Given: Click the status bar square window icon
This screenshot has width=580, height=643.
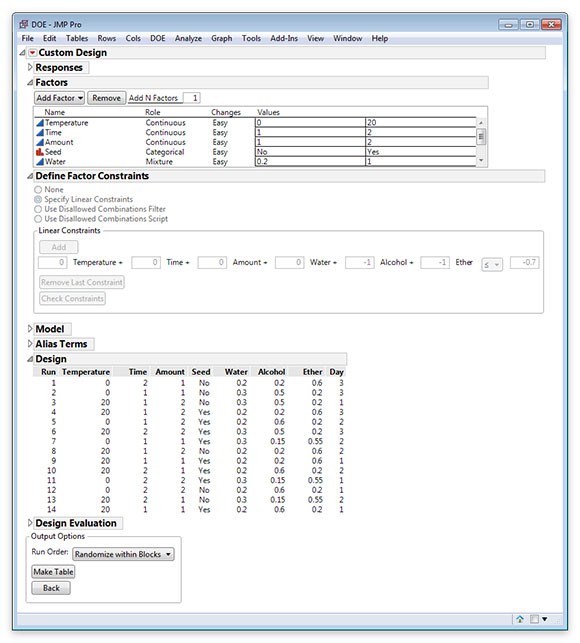Looking at the screenshot, I should pyautogui.click(x=534, y=619).
